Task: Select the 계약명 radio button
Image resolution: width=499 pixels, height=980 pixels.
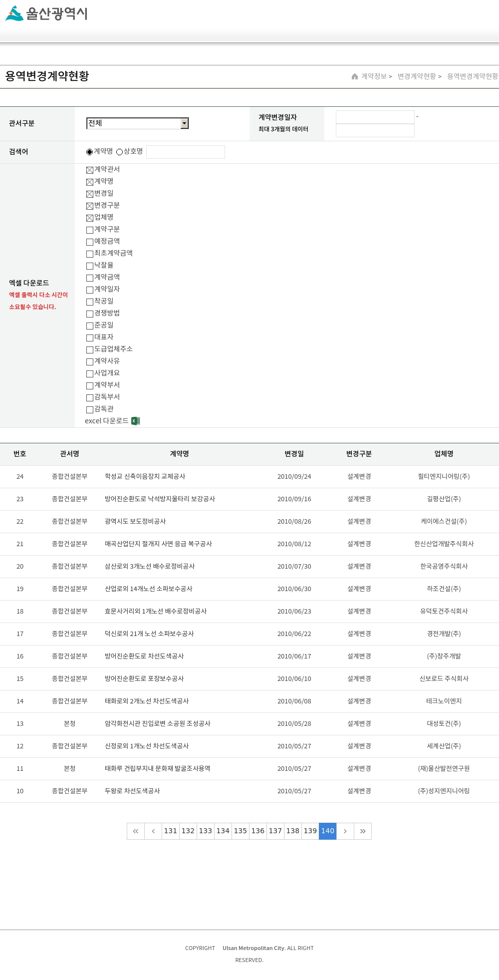Action: pyautogui.click(x=90, y=152)
